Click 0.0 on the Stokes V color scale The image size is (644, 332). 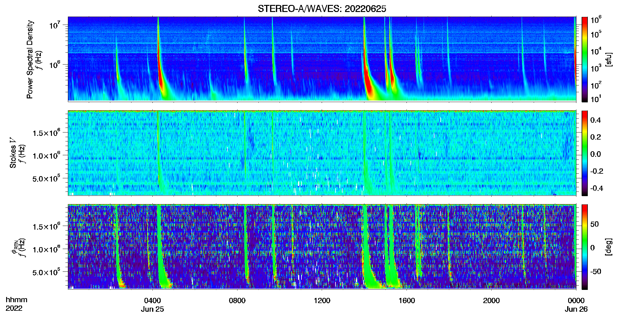[x=595, y=154]
